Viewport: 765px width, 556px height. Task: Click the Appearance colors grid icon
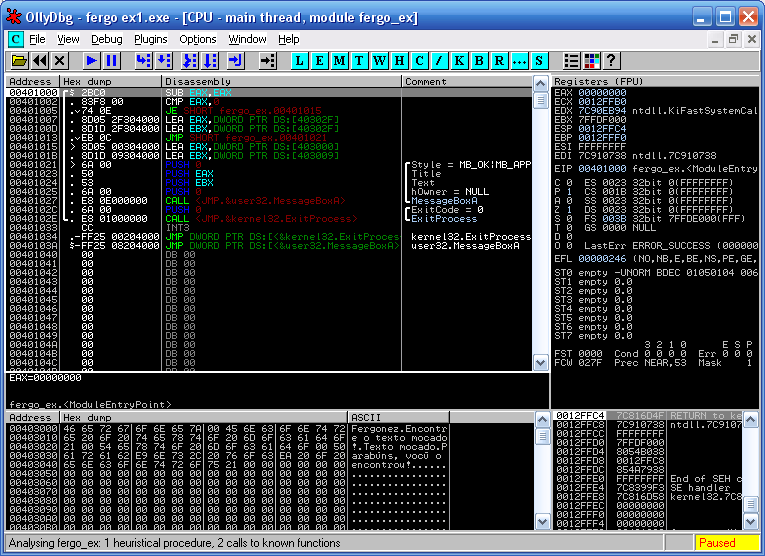tap(591, 61)
